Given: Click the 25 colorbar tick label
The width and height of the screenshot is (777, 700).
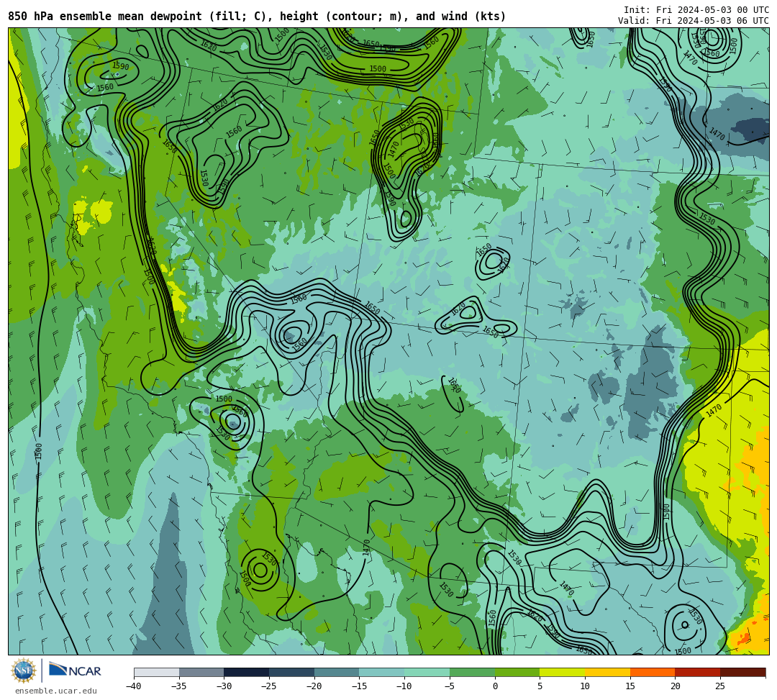Looking at the screenshot, I should click(x=720, y=686).
